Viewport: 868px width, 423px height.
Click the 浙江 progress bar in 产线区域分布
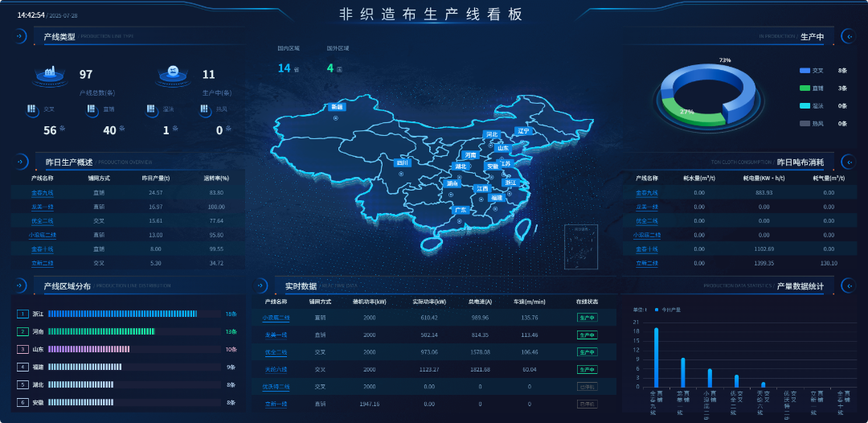(x=122, y=314)
